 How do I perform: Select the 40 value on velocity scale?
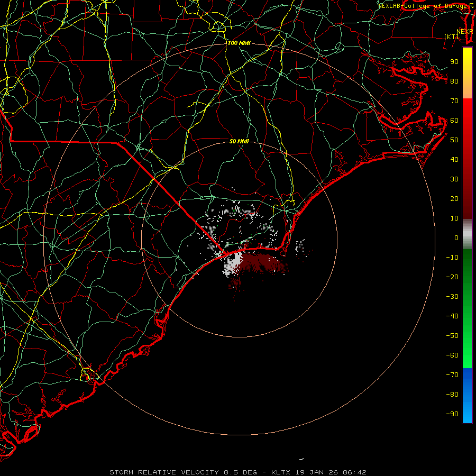click(x=454, y=160)
